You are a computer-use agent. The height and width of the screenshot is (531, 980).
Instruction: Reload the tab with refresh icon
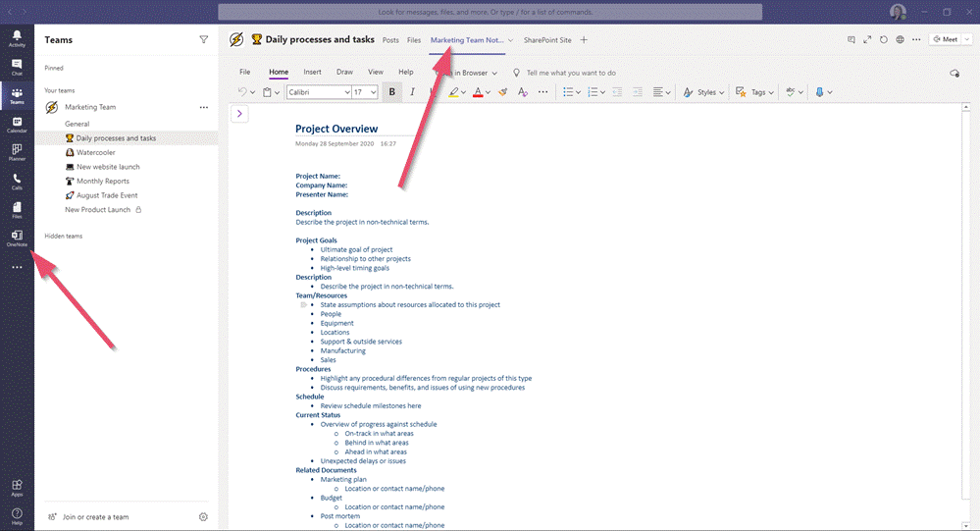click(x=884, y=40)
